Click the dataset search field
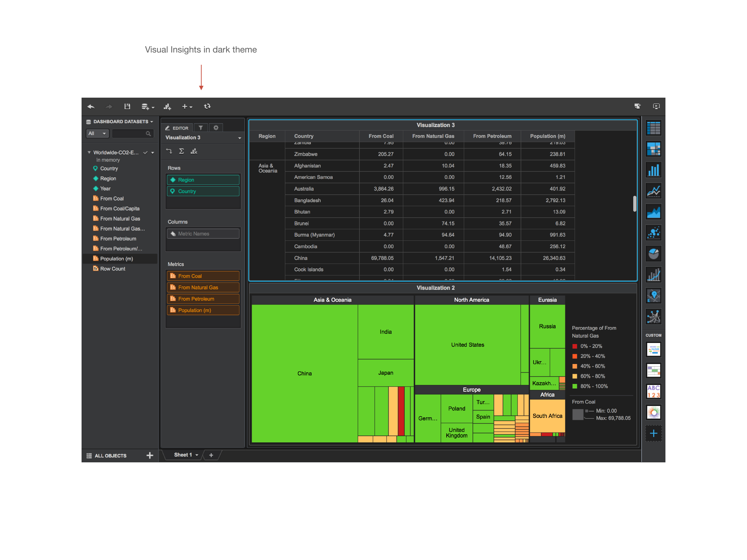The width and height of the screenshot is (747, 560). [133, 133]
